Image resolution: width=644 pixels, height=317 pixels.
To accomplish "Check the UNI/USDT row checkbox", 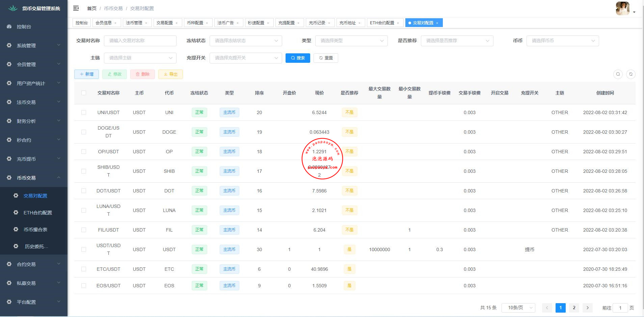I will click(84, 112).
